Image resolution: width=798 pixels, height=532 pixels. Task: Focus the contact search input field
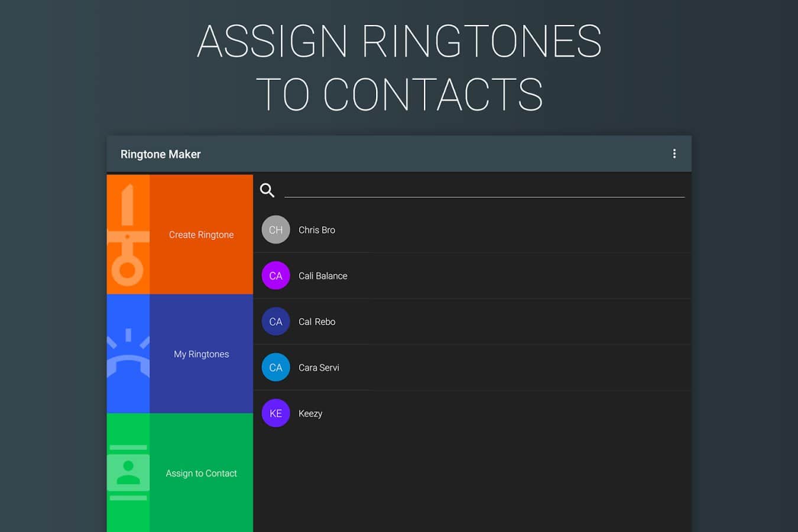484,189
